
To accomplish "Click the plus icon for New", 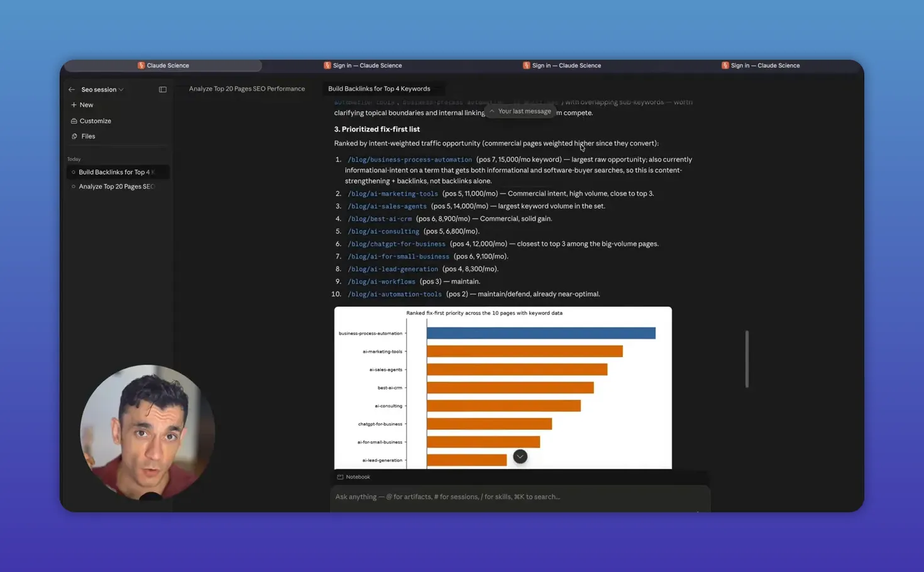I will 74,105.
